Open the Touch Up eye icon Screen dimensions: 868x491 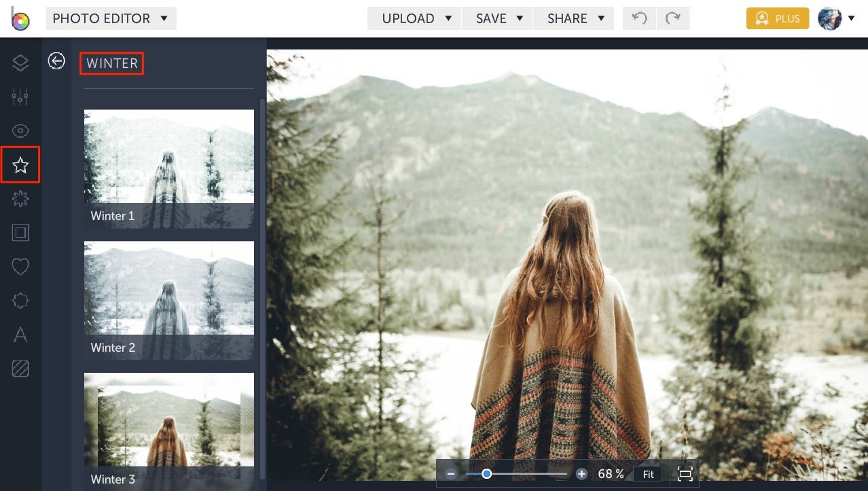tap(20, 130)
